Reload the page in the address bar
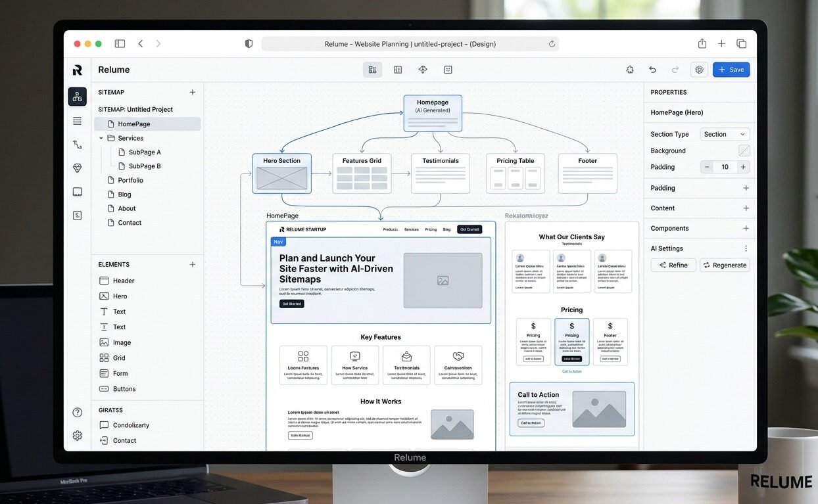 pos(552,44)
